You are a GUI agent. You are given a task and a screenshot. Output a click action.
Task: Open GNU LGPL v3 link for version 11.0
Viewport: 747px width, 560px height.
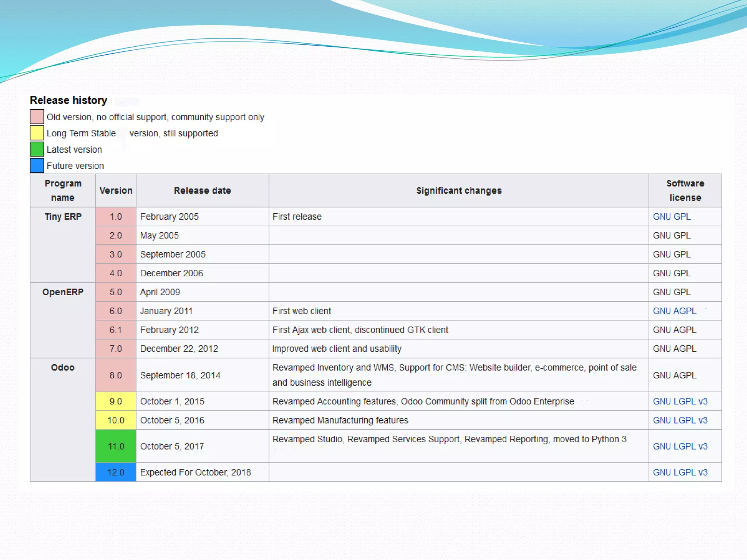tap(680, 446)
